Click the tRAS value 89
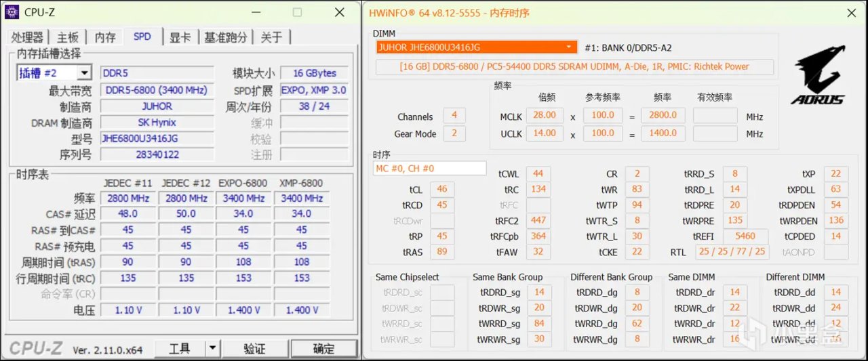The height and width of the screenshot is (361, 868). 442,253
